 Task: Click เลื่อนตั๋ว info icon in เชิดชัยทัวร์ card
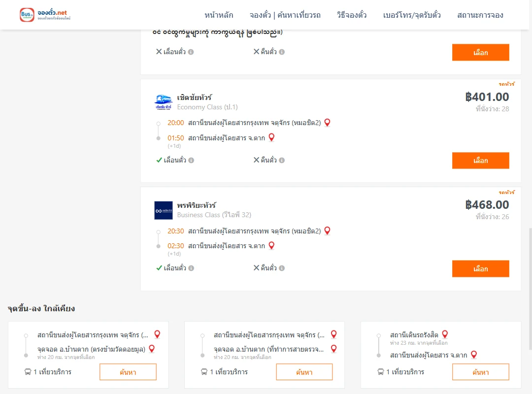click(191, 160)
